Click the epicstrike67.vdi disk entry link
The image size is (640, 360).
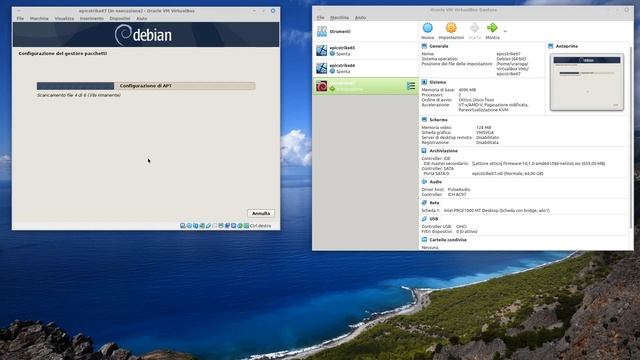click(x=507, y=173)
